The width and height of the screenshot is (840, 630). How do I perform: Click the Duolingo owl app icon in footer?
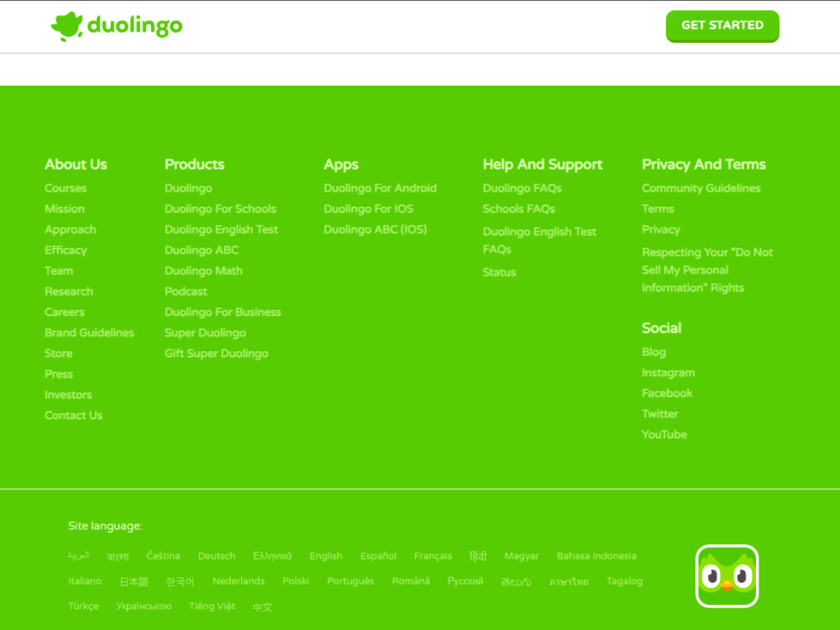[x=727, y=576]
